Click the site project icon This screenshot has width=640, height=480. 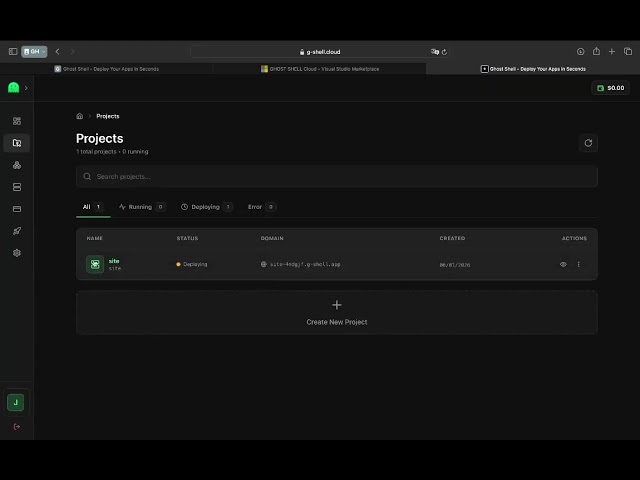click(x=95, y=264)
